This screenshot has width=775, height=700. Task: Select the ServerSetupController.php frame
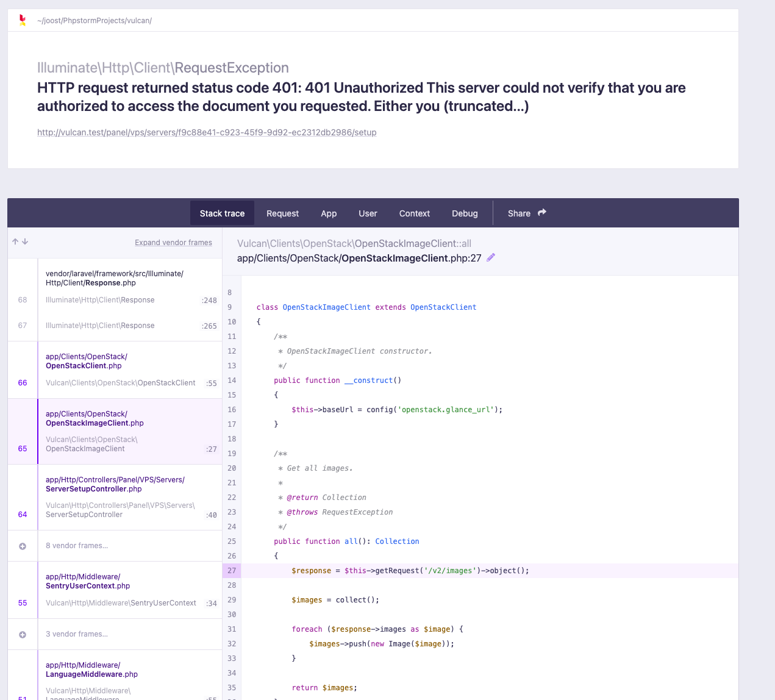point(122,497)
